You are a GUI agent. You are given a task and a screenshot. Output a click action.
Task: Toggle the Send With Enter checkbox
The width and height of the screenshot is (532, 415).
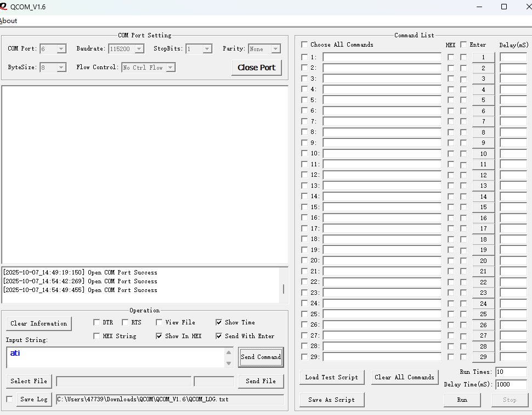(219, 336)
